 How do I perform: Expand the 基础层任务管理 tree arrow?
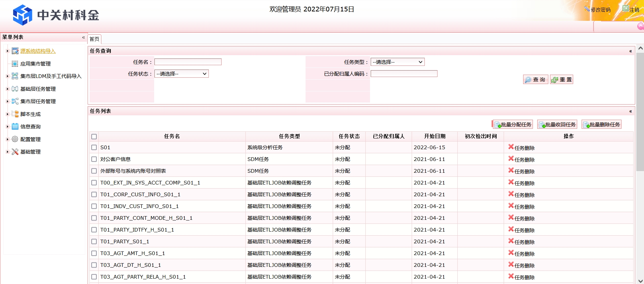click(7, 89)
